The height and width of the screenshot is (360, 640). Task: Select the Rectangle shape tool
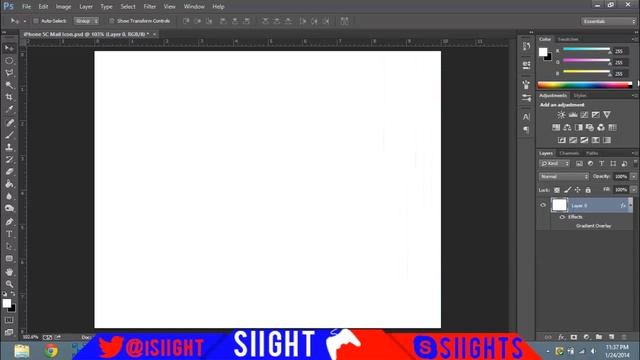click(x=9, y=259)
